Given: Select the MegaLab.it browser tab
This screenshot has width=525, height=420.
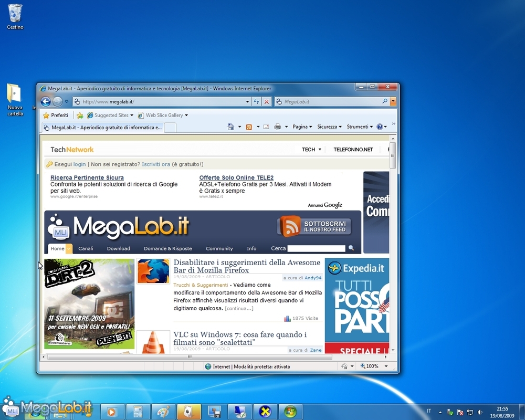Looking at the screenshot, I should 103,128.
